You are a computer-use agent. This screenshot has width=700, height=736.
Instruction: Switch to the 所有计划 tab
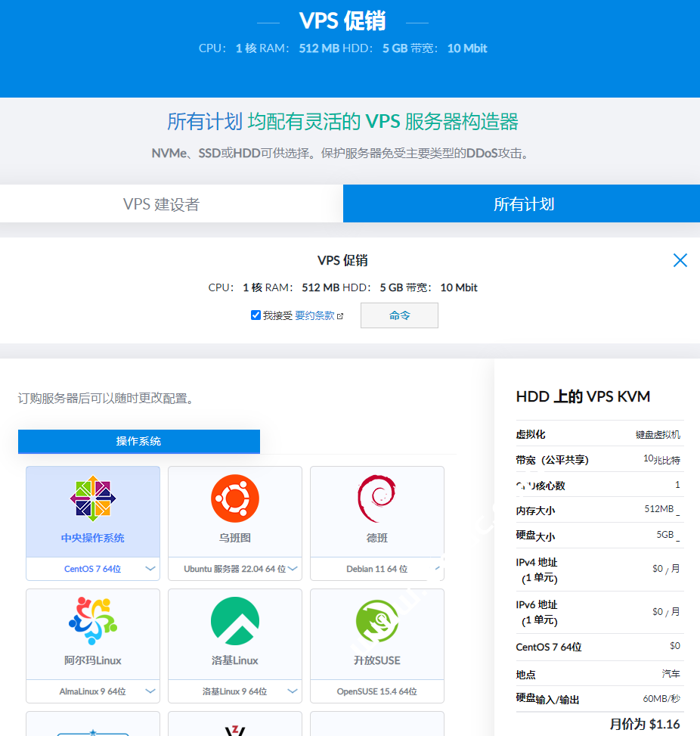(x=522, y=203)
